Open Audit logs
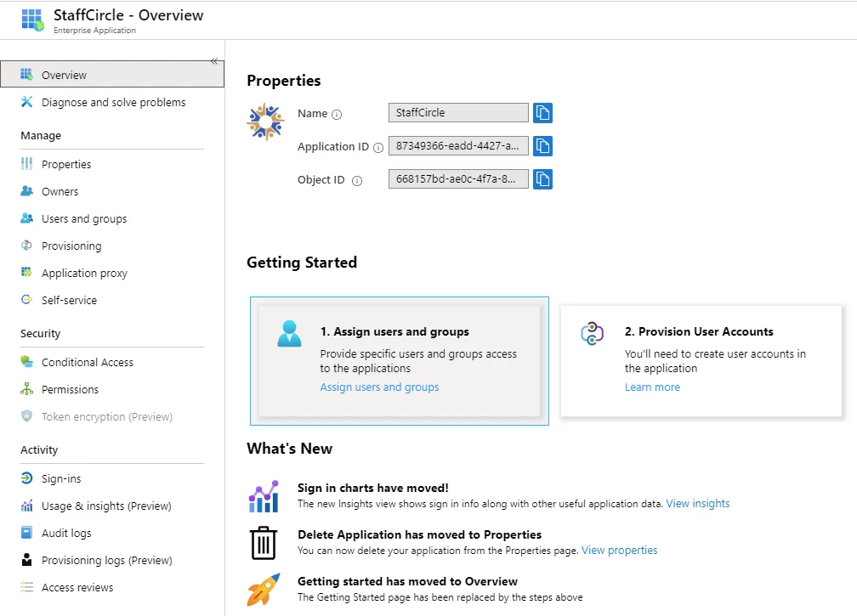Image resolution: width=857 pixels, height=616 pixels. [x=66, y=533]
